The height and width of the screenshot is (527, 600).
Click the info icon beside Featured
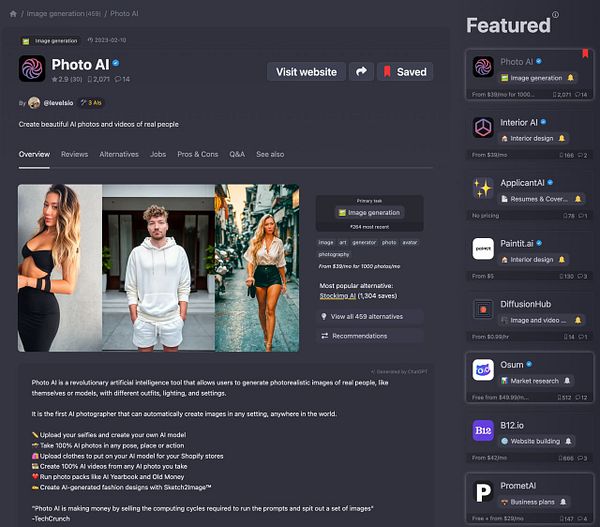555,15
